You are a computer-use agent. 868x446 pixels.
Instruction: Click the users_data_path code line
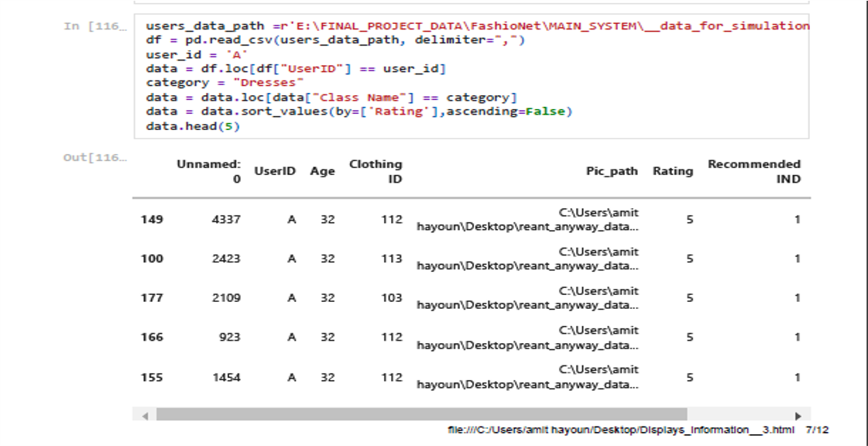coord(477,26)
